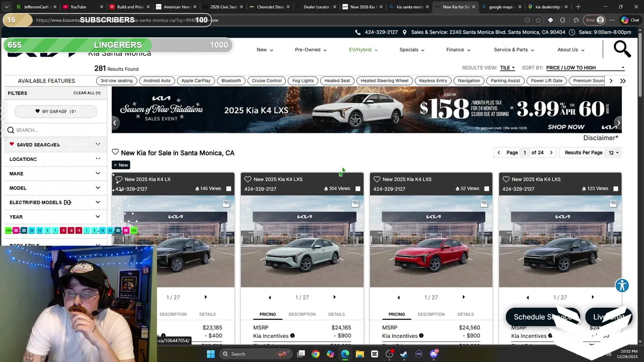Open the Finance navigation menu

pyautogui.click(x=458, y=50)
